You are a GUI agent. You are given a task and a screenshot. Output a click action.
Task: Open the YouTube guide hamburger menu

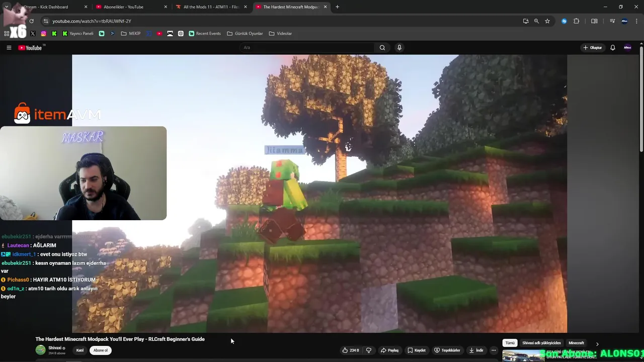(9, 48)
